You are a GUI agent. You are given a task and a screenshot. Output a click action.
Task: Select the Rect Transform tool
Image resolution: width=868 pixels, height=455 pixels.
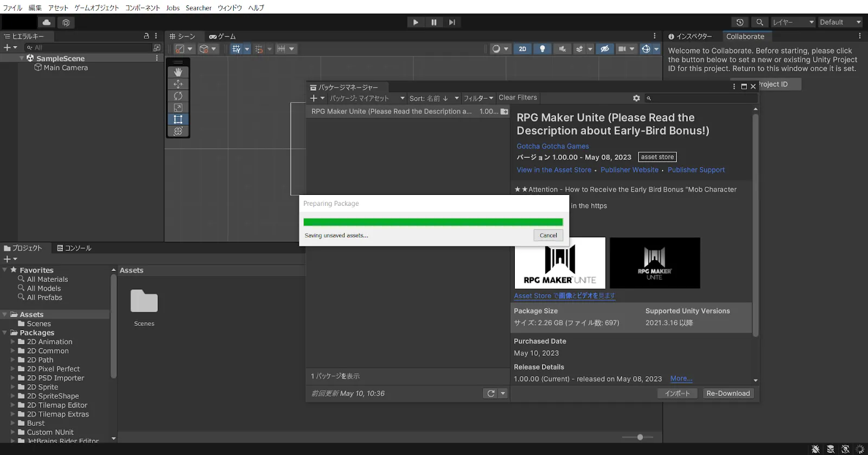(178, 119)
